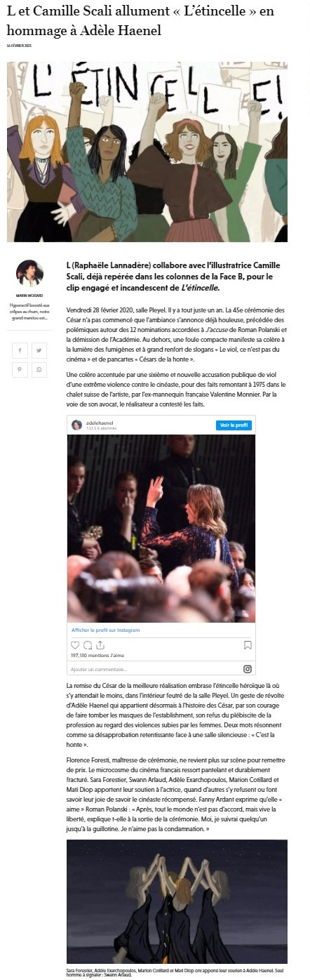Open author Marin Woisard's name link
The image size is (310, 980).
tap(29, 296)
